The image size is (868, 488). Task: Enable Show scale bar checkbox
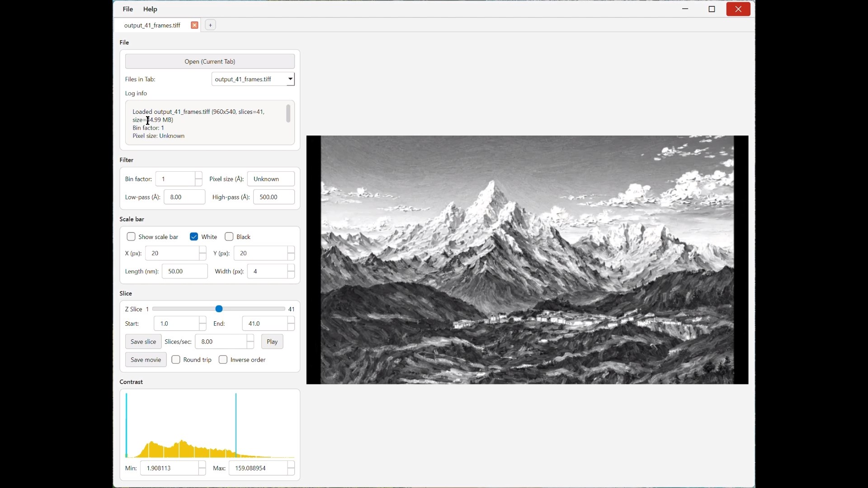pyautogui.click(x=131, y=237)
